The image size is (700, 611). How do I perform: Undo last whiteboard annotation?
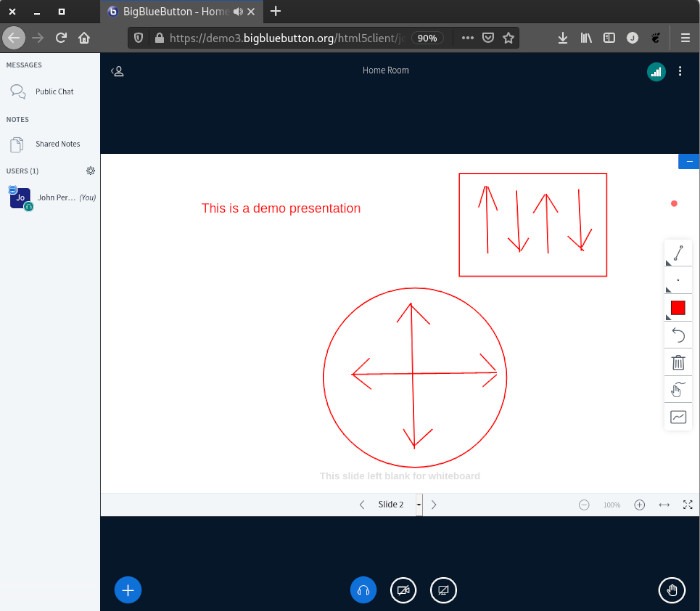tap(678, 335)
